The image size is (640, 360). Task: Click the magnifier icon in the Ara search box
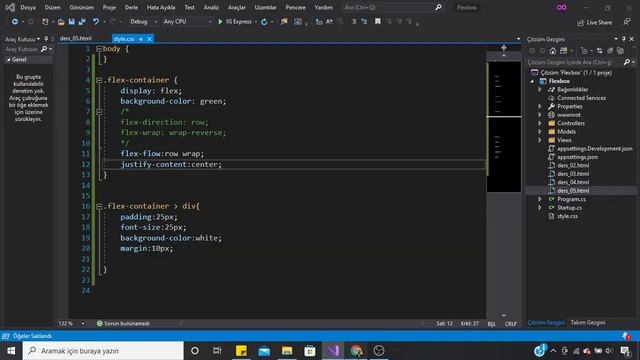point(438,7)
